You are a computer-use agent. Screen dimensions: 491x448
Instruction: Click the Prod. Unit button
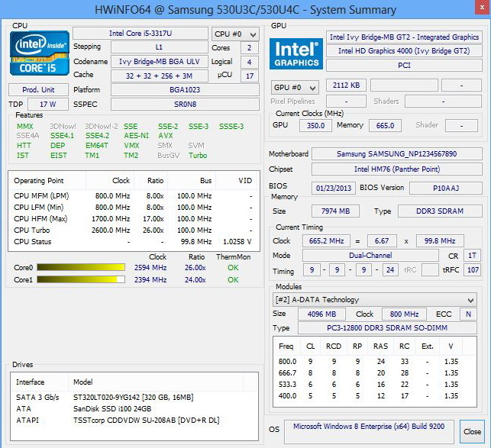point(38,90)
